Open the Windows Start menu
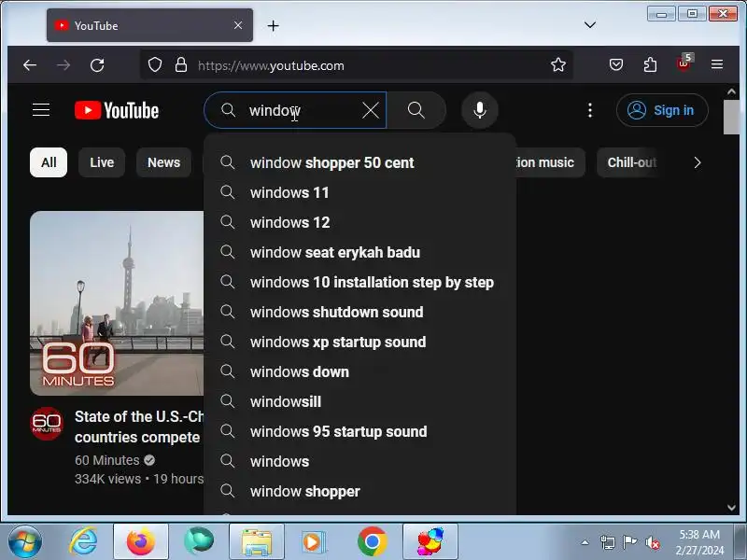This screenshot has height=560, width=747. pyautogui.click(x=24, y=542)
